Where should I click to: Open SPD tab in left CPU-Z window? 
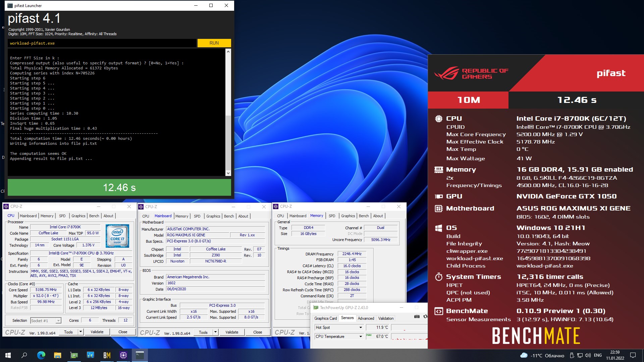(62, 216)
